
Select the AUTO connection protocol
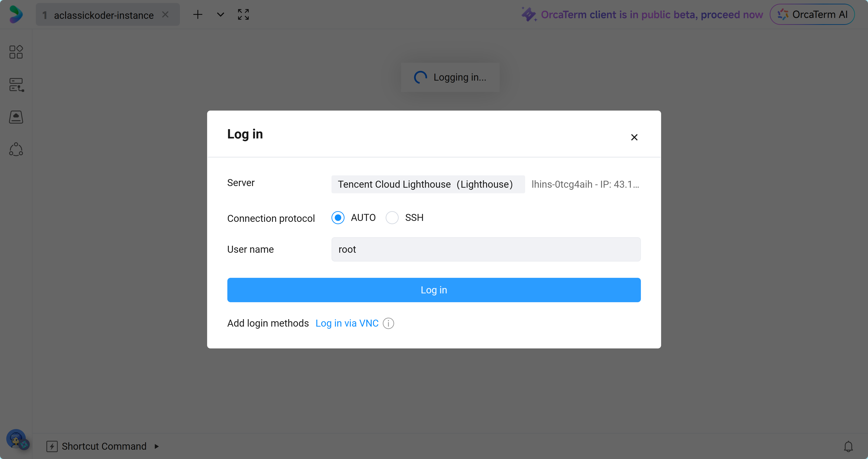[x=338, y=218]
